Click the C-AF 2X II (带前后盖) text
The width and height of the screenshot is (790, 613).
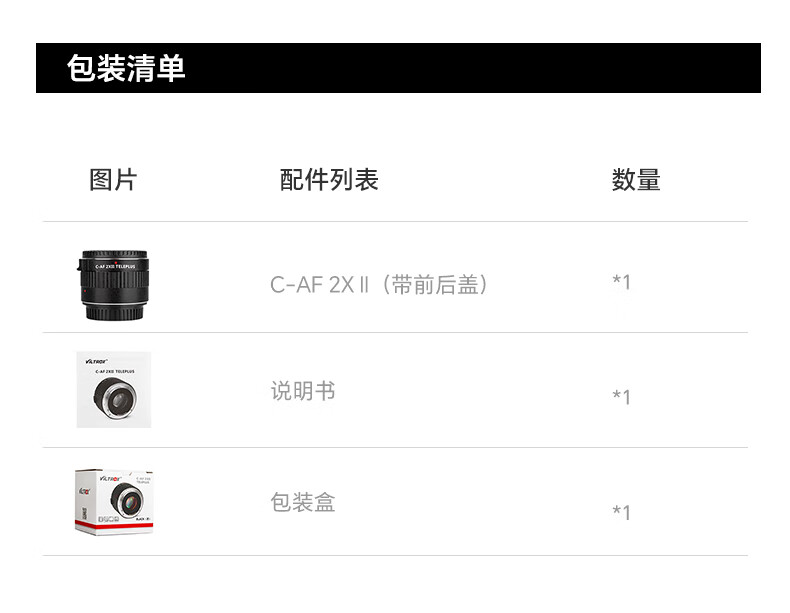[379, 285]
